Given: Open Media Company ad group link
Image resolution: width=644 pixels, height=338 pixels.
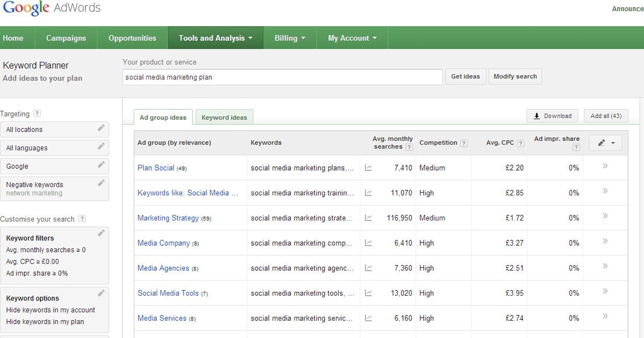Looking at the screenshot, I should tap(164, 243).
